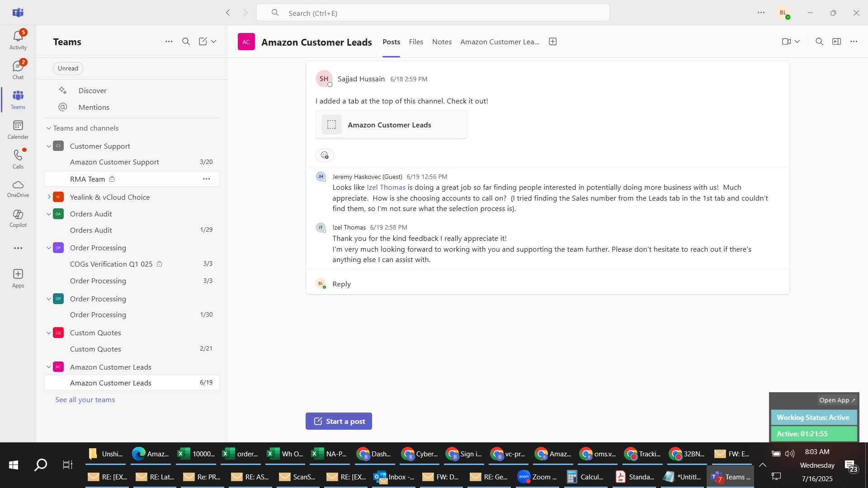
Task: Open the Orders Audit channel dated 1/29
Action: pyautogui.click(x=132, y=230)
